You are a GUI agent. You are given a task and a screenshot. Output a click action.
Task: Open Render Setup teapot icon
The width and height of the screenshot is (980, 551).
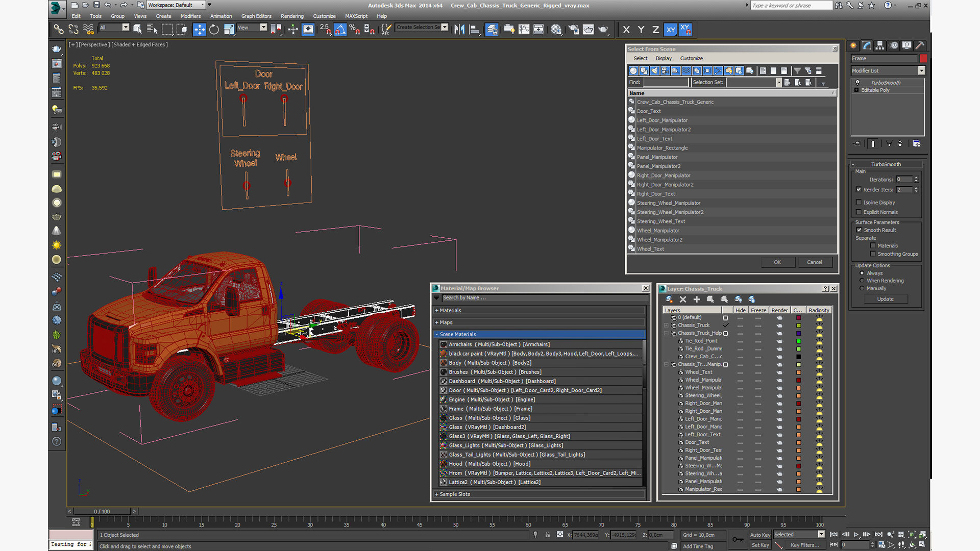coord(574,30)
